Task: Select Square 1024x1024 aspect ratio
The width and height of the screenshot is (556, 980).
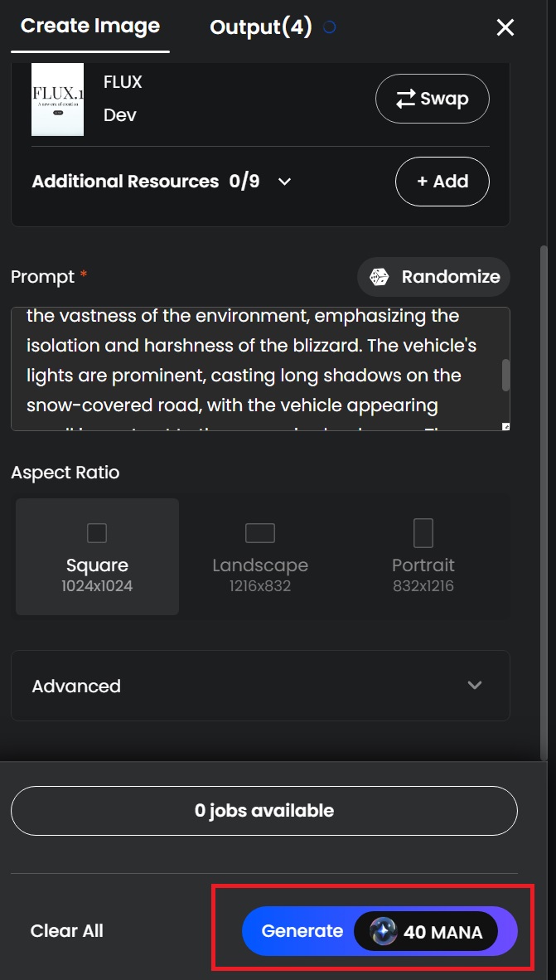Action: [98, 556]
